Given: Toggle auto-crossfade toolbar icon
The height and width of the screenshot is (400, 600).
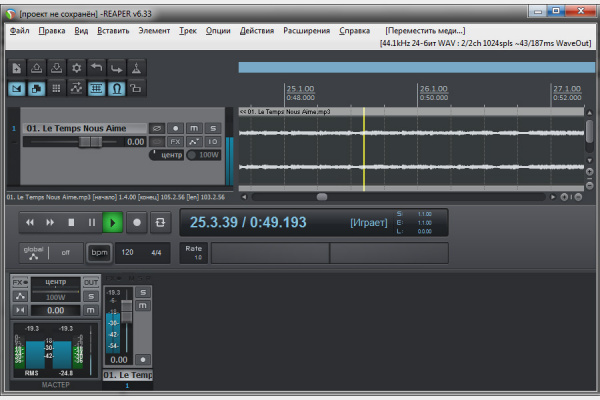Looking at the screenshot, I should [x=16, y=89].
